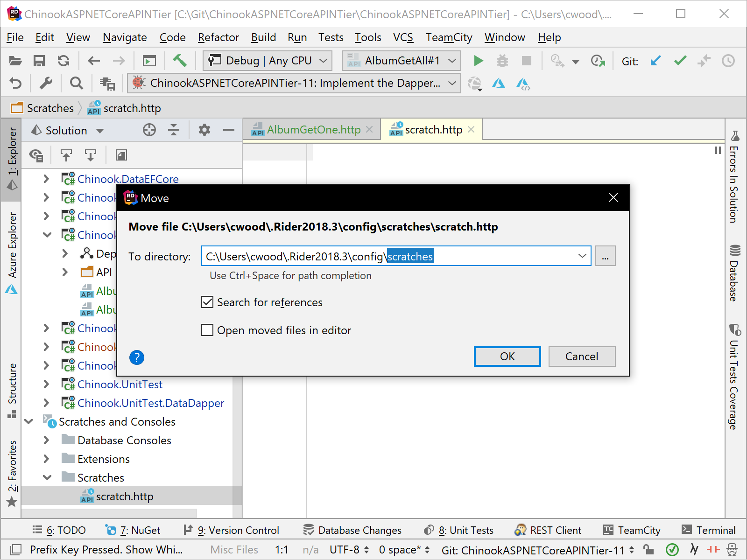
Task: Expand the Chinook.UnitTest project node
Action: 46,384
